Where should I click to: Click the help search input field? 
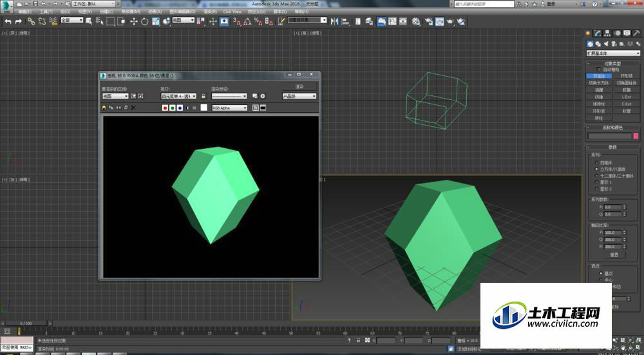pos(484,4)
